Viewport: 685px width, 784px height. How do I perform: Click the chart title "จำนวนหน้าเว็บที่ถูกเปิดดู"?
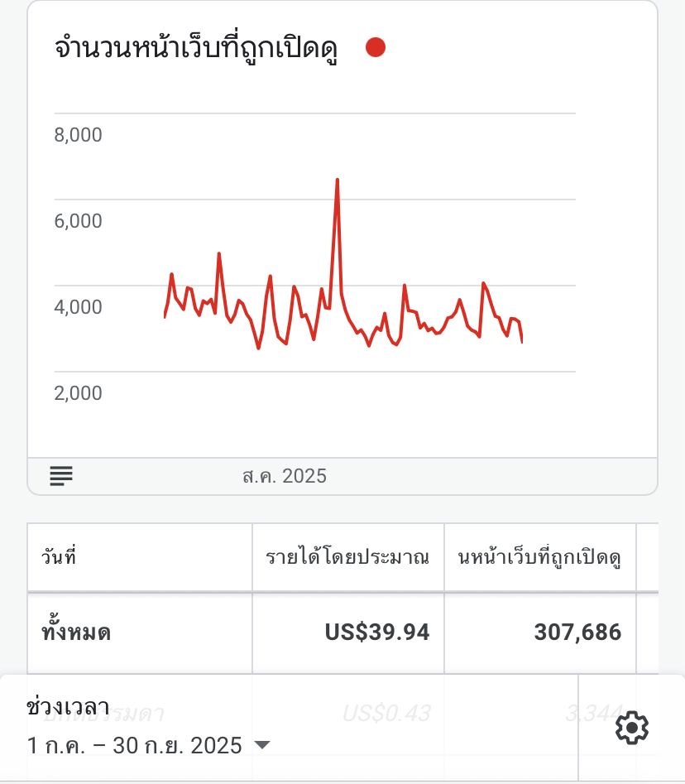(196, 48)
